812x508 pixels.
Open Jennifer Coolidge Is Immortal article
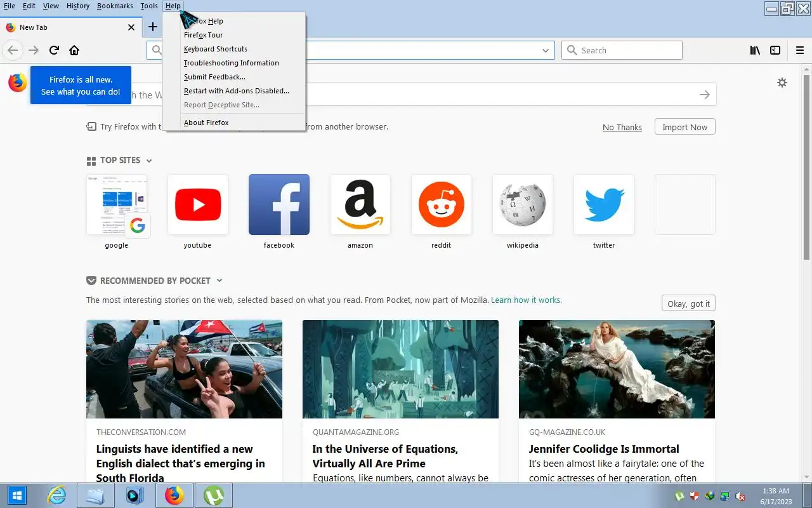[604, 449]
